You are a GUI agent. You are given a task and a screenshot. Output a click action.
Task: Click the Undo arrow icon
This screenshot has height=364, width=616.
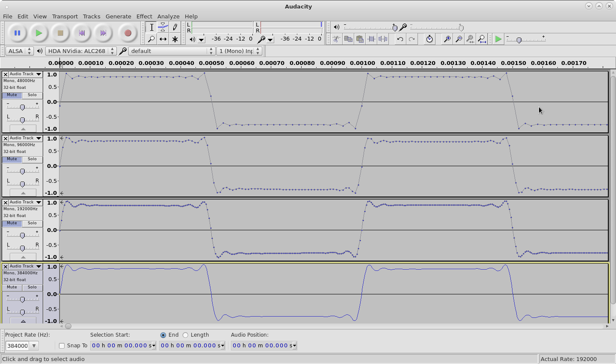point(400,39)
